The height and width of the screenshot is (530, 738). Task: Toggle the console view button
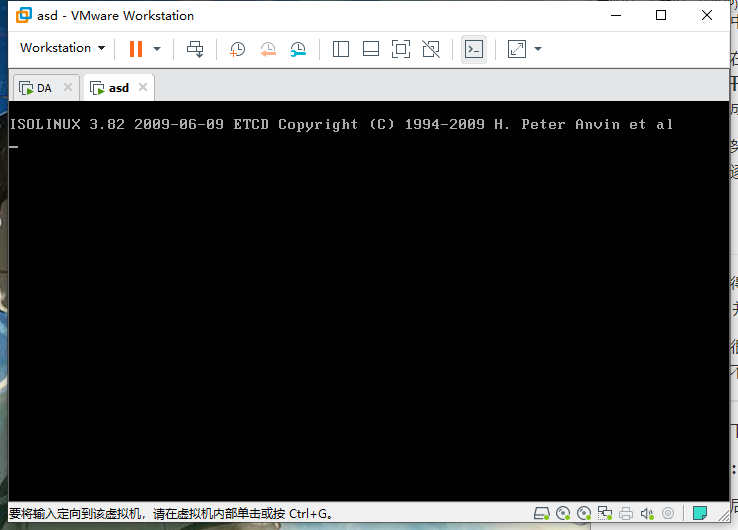(473, 49)
